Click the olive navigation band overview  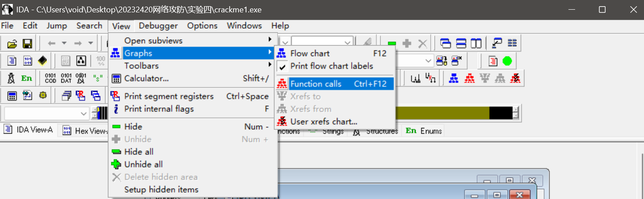click(442, 113)
